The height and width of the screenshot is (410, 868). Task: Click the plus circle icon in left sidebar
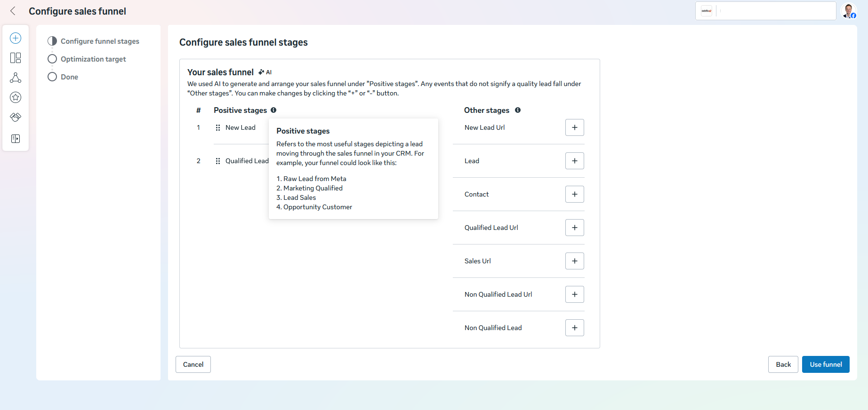click(16, 38)
